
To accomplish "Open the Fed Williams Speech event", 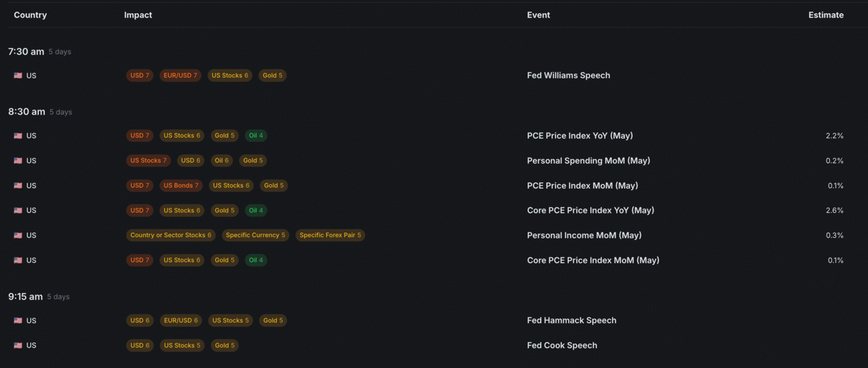I will coord(568,75).
